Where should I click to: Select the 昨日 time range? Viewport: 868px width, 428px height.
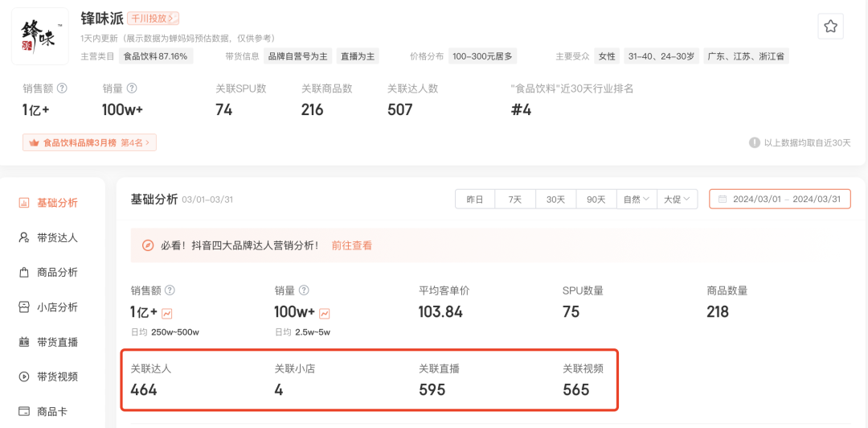click(475, 199)
